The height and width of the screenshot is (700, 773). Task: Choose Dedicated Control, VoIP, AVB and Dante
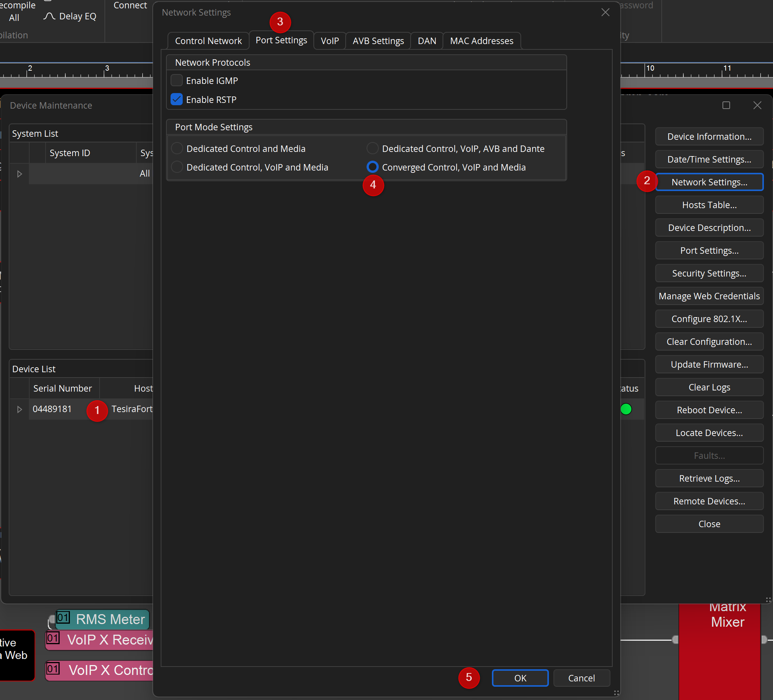coord(372,149)
